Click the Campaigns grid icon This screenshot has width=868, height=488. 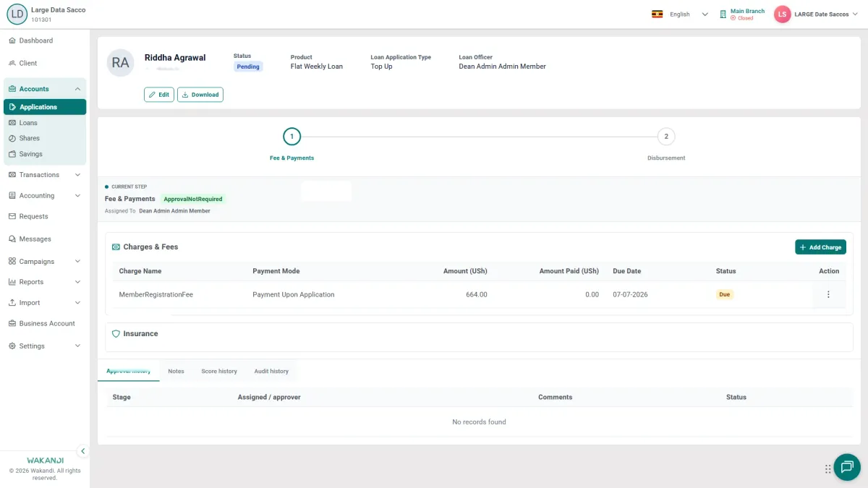tap(12, 261)
